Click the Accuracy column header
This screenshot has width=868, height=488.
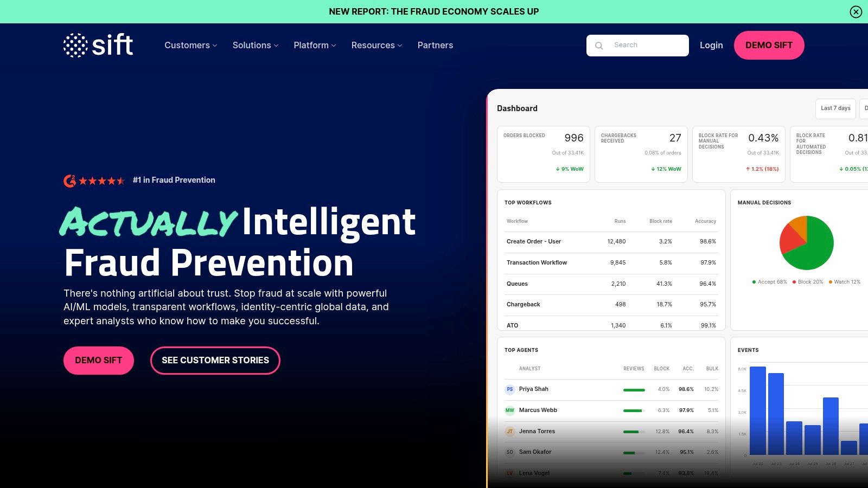(x=706, y=221)
